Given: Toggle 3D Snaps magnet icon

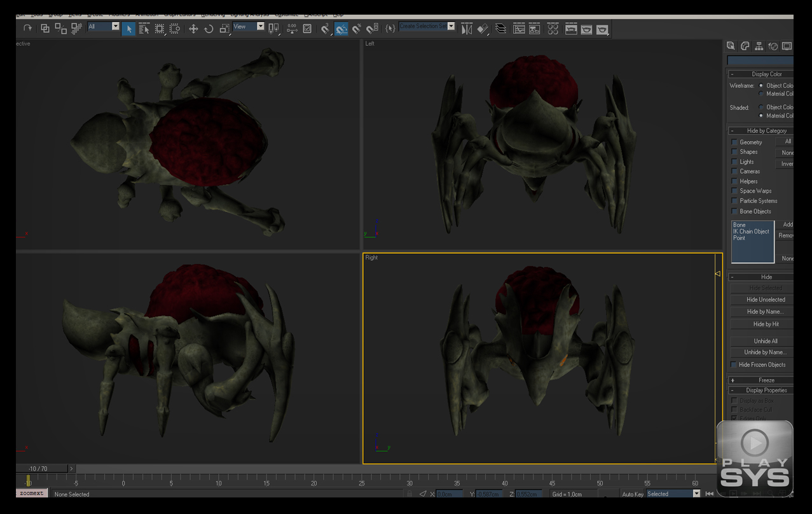Looking at the screenshot, I should 325,29.
